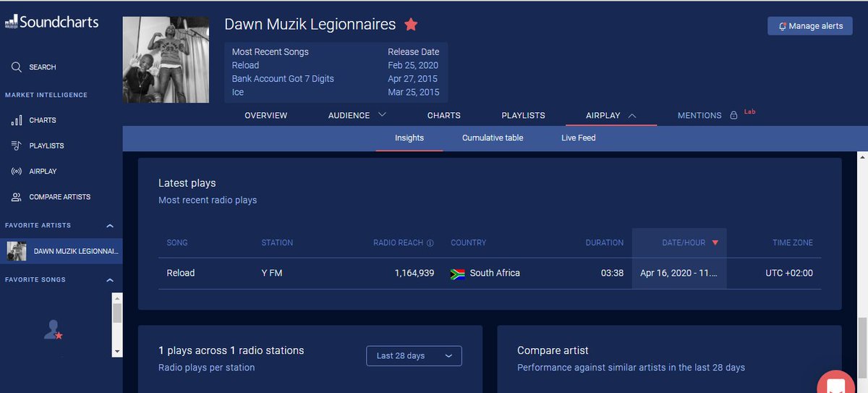
Task: Open the artist profile photo
Action: point(166,59)
